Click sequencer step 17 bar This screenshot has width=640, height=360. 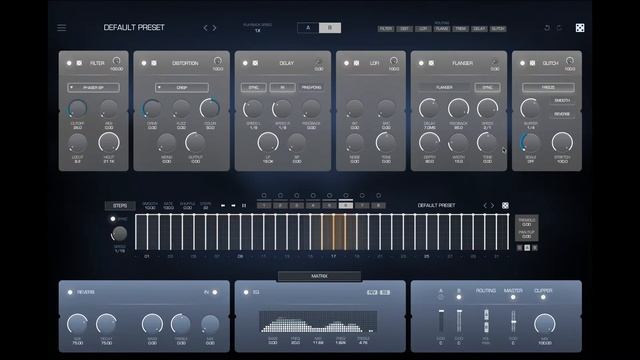coord(333,232)
